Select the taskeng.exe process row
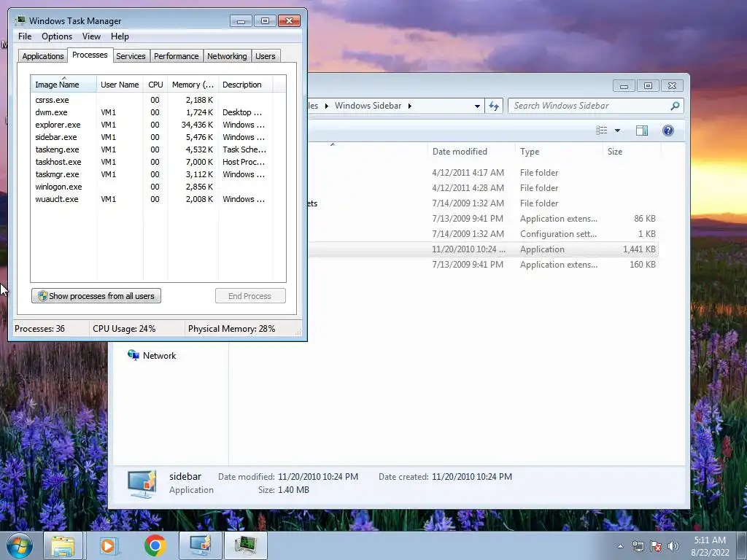The image size is (747, 560). (152, 149)
